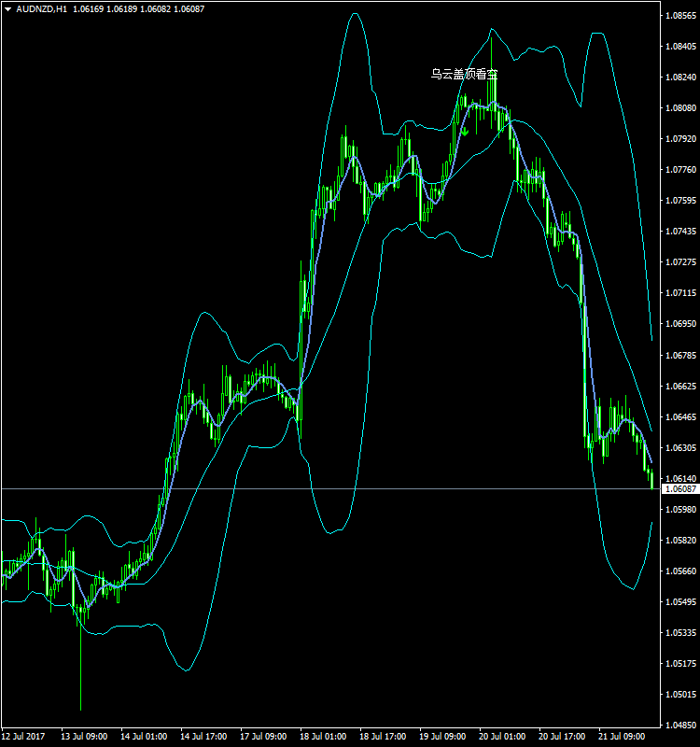The width and height of the screenshot is (700, 747).
Task: Click the 1.07435 price scale label
Action: pos(681,232)
